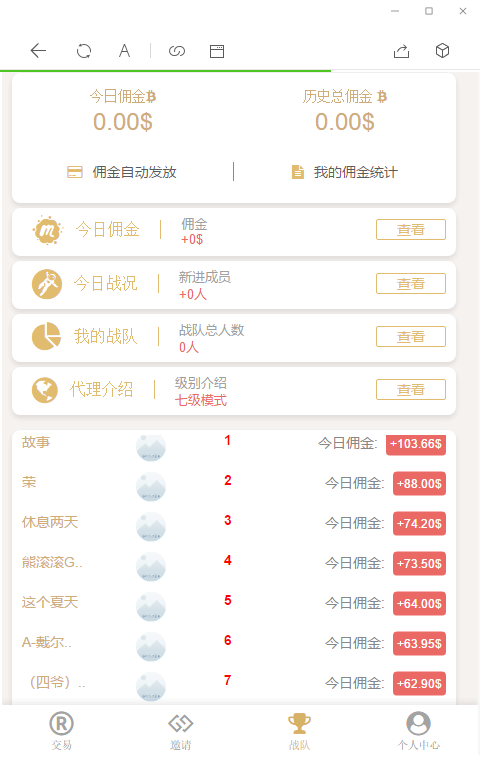Click the 休息两天 ranking entry name
This screenshot has height=757, width=480.
coord(50,522)
